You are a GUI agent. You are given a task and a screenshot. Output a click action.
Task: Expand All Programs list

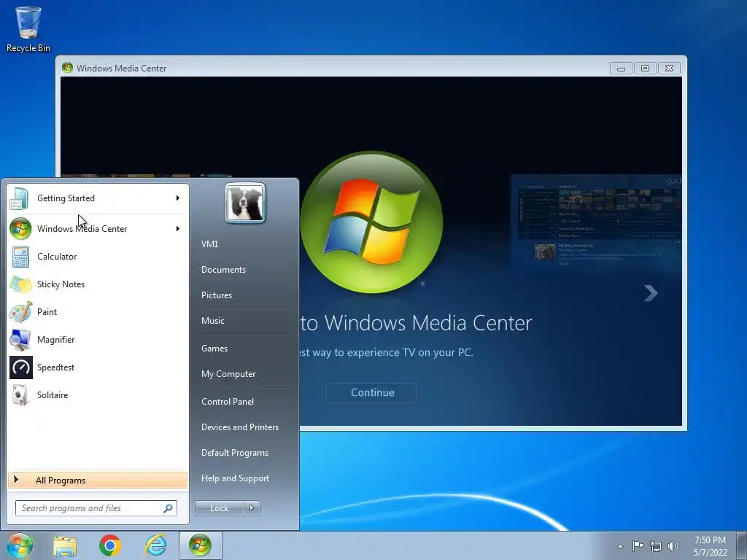(x=98, y=480)
